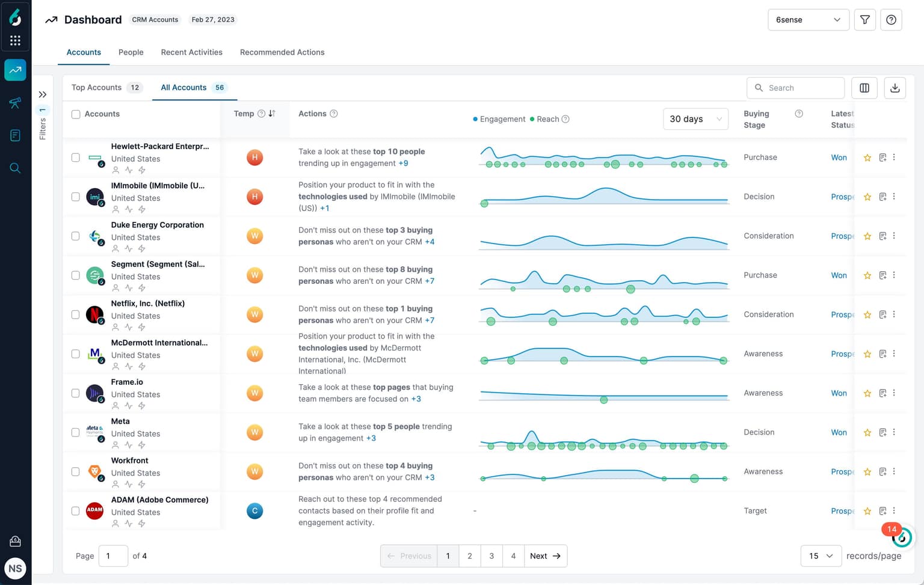The image size is (924, 585).
Task: Check the Frame.io row checkbox
Action: coord(76,393)
